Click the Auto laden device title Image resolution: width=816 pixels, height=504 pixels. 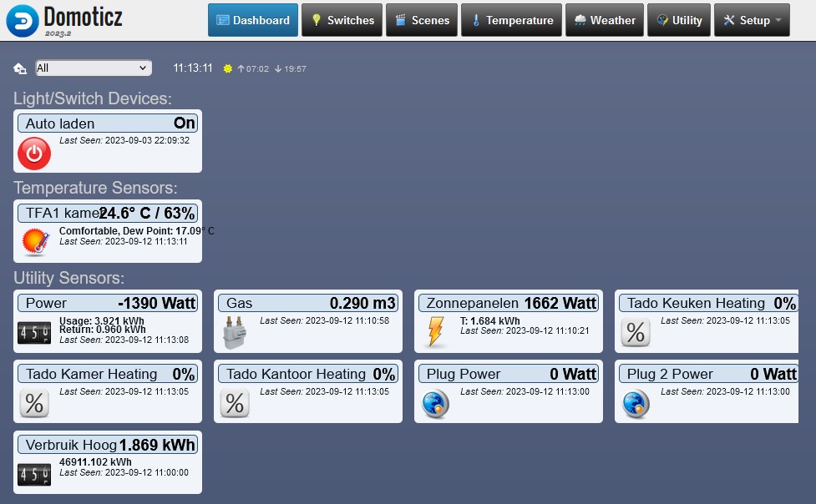tap(60, 123)
